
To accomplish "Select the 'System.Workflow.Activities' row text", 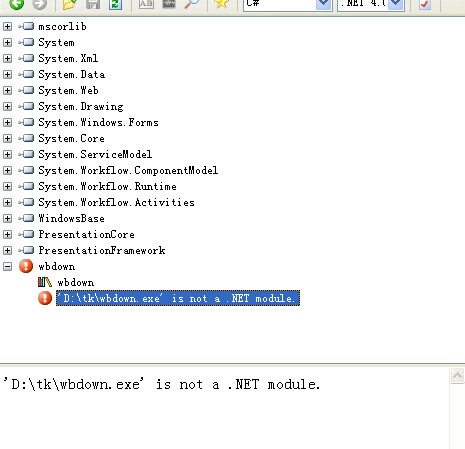I will [x=116, y=203].
